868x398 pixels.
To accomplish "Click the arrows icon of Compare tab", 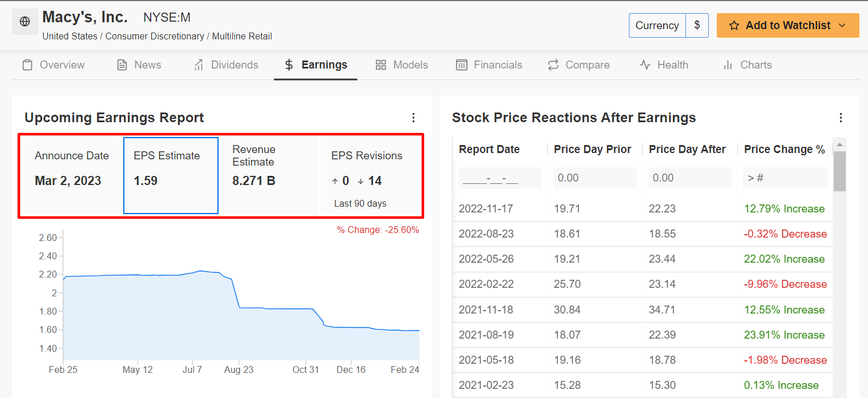I will pos(553,65).
